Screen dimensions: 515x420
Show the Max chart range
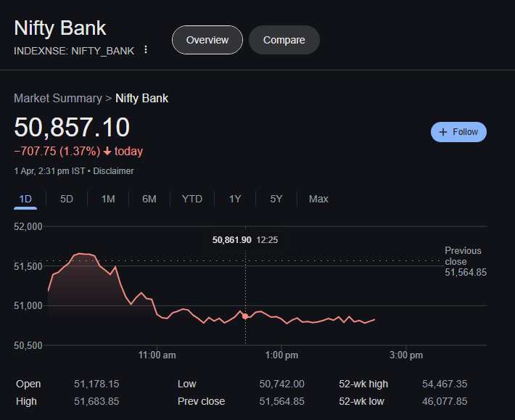click(318, 199)
